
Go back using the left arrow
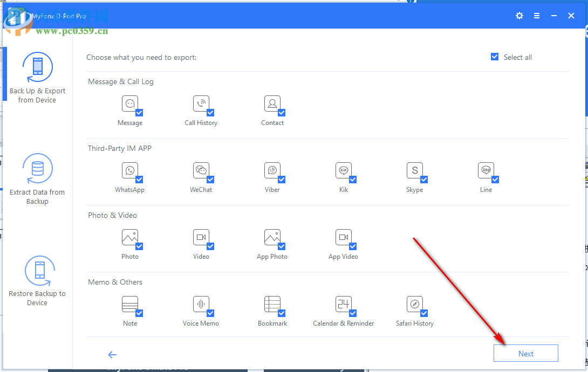pyautogui.click(x=112, y=354)
